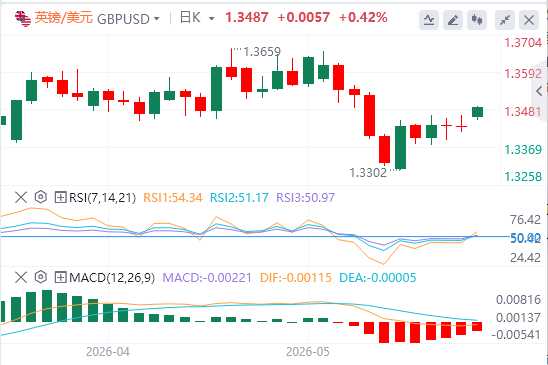
Task: Click the latest green candlestick
Action: click(x=477, y=112)
